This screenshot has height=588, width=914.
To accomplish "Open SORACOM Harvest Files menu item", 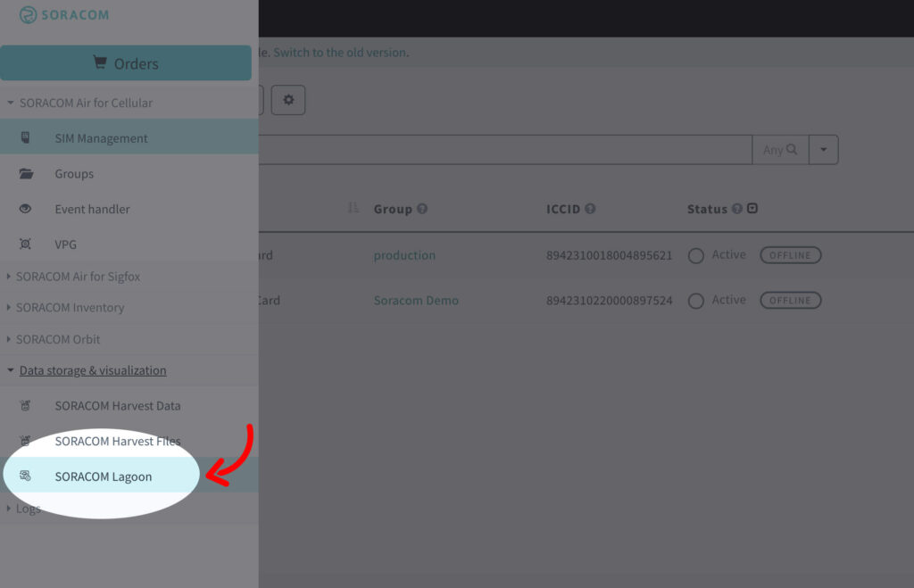I will pyautogui.click(x=117, y=441).
